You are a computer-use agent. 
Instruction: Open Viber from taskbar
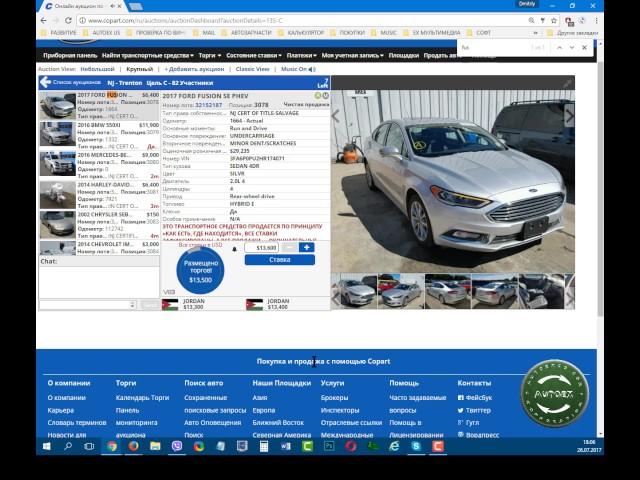(x=177, y=447)
